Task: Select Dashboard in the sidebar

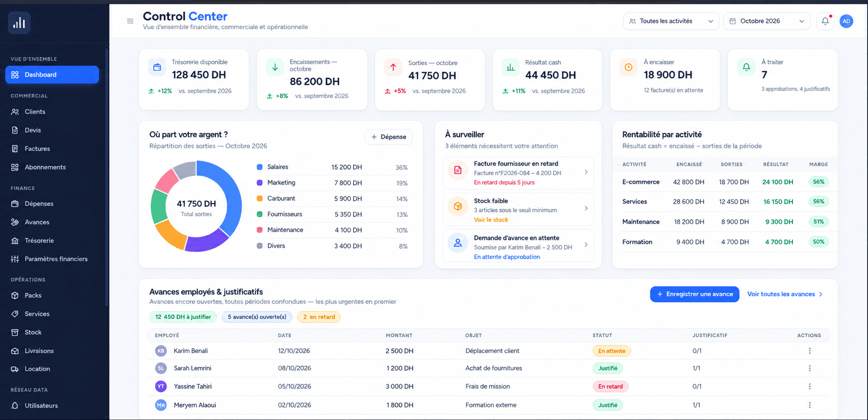Action: (52, 75)
